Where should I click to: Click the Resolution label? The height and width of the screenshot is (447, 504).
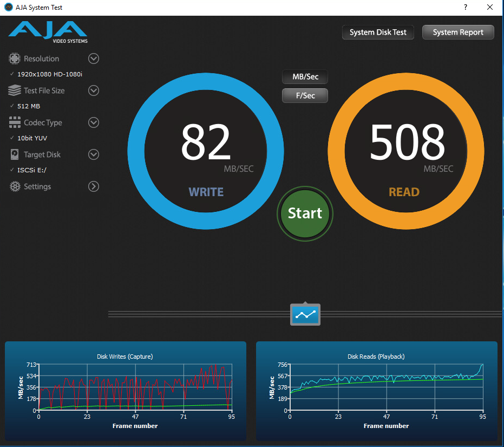(42, 59)
